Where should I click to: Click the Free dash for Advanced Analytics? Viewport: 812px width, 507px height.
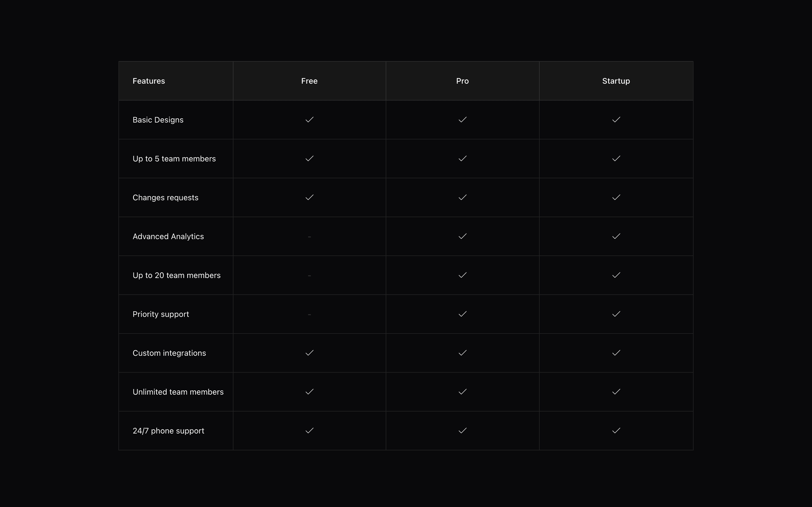click(x=309, y=237)
